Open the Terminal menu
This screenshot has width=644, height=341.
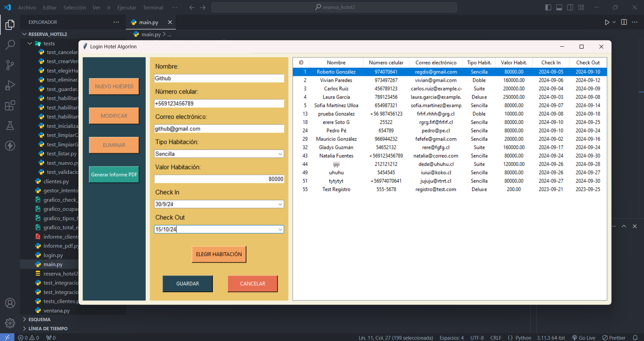pyautogui.click(x=153, y=7)
